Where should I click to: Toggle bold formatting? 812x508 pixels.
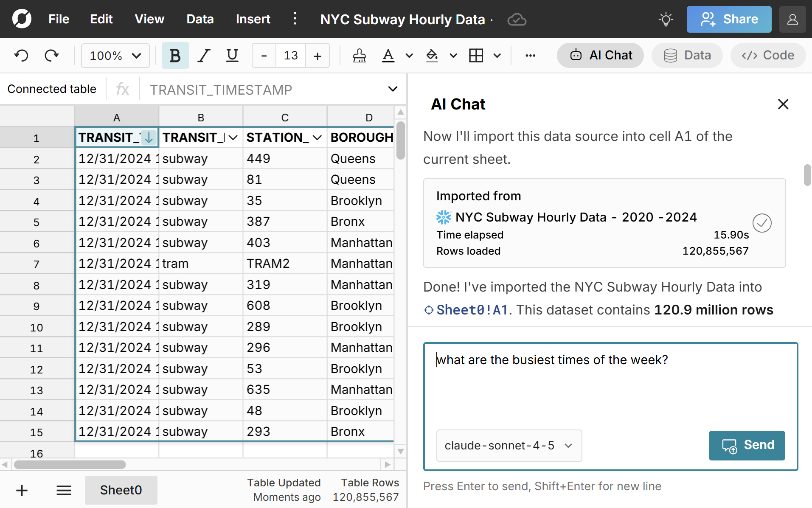click(175, 55)
